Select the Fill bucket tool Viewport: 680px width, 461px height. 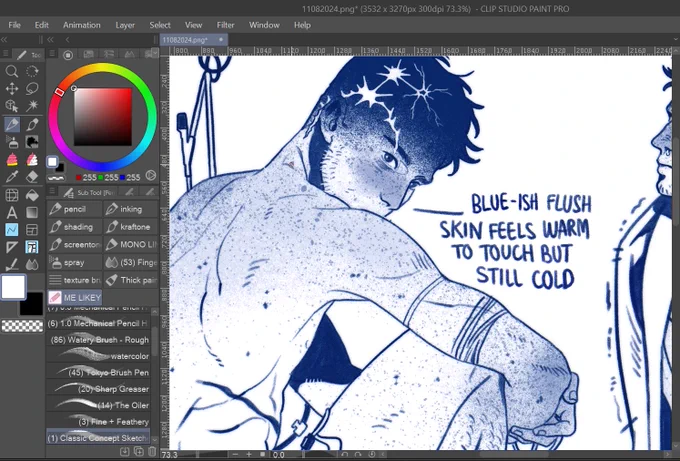tap(32, 195)
